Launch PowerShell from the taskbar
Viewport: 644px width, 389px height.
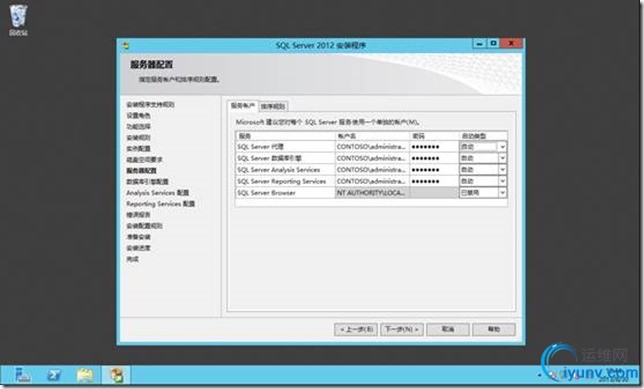pos(54,375)
